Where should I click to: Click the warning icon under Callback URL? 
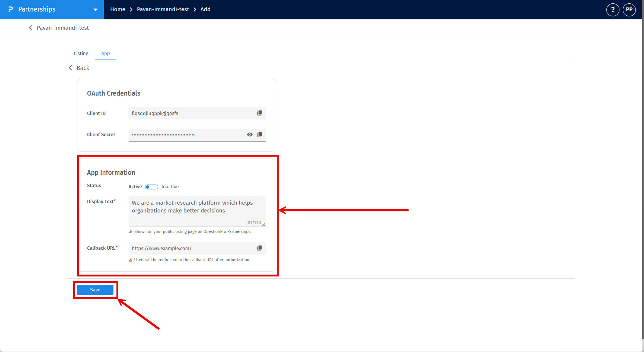pyautogui.click(x=131, y=260)
